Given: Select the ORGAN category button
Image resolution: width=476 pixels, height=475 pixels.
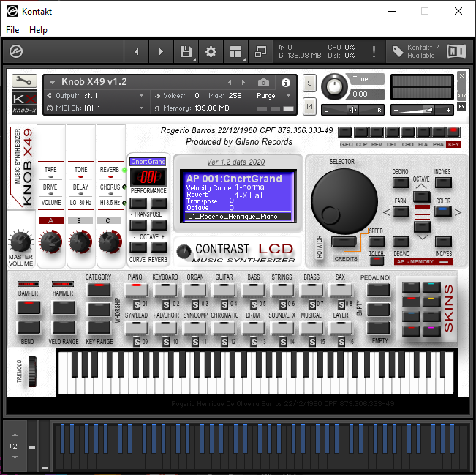Looking at the screenshot, I should tap(195, 290).
